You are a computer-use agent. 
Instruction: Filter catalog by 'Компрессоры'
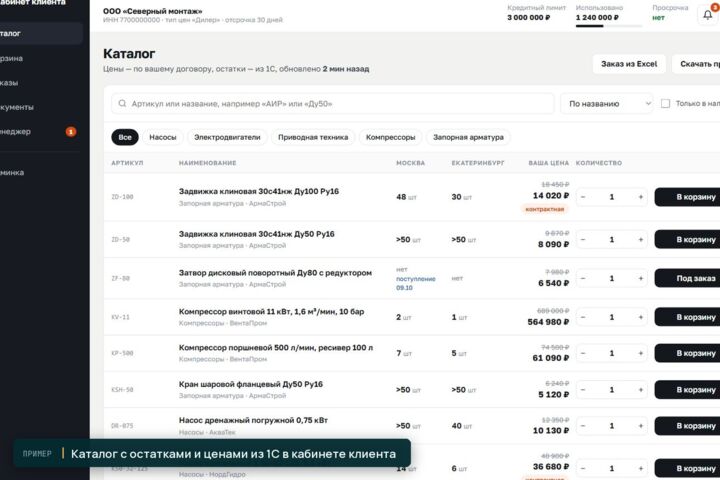coord(390,137)
